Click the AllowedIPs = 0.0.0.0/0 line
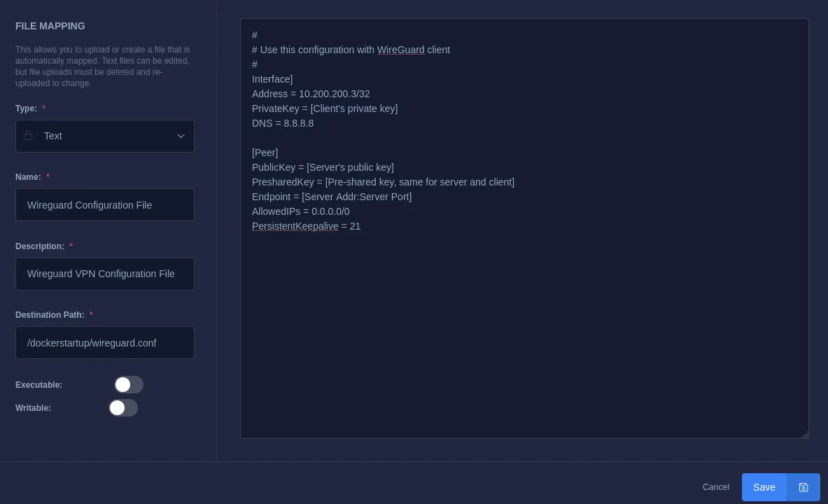The width and height of the screenshot is (828, 504). [301, 211]
